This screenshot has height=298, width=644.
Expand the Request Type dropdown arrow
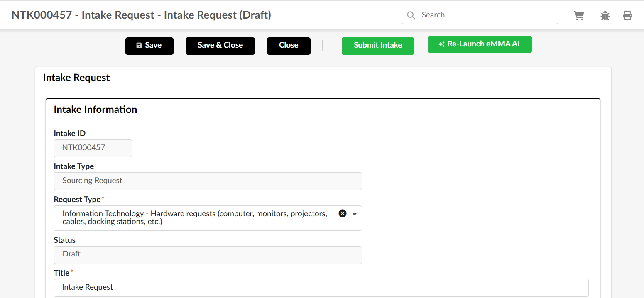point(354,214)
